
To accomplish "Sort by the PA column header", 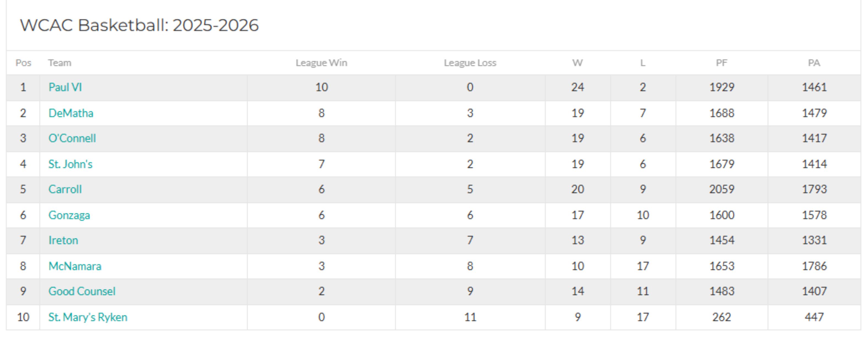I will click(x=814, y=63).
